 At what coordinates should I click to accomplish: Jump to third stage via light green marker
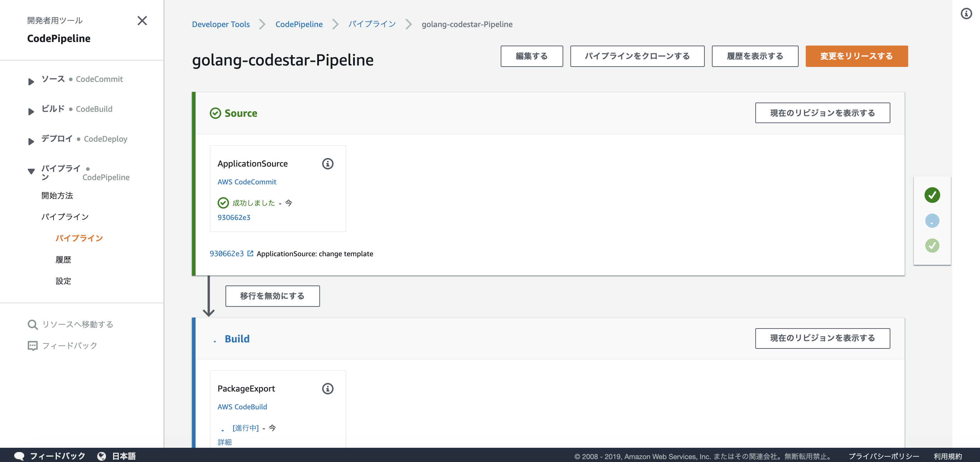point(932,246)
